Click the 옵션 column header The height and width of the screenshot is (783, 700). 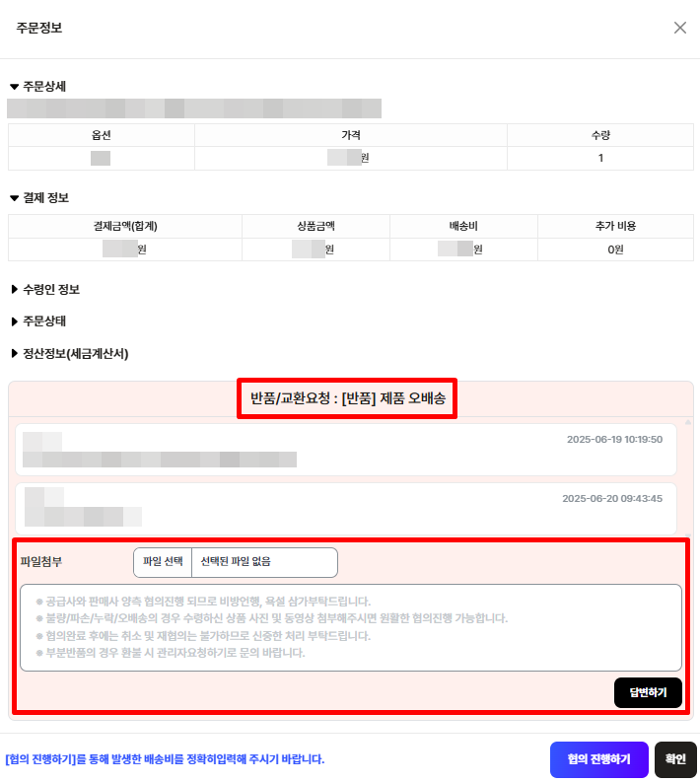[102, 135]
